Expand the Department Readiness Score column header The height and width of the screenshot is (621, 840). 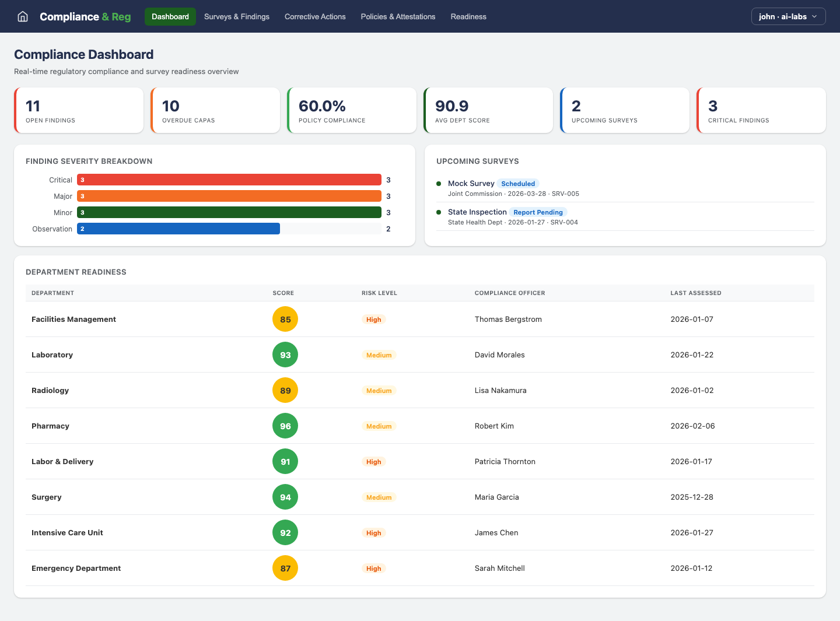tap(283, 293)
